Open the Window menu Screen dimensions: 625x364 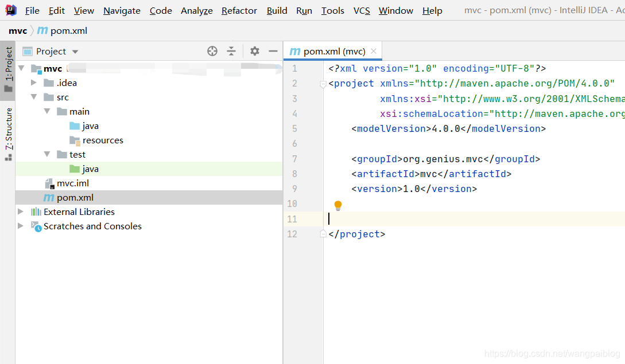coord(396,11)
